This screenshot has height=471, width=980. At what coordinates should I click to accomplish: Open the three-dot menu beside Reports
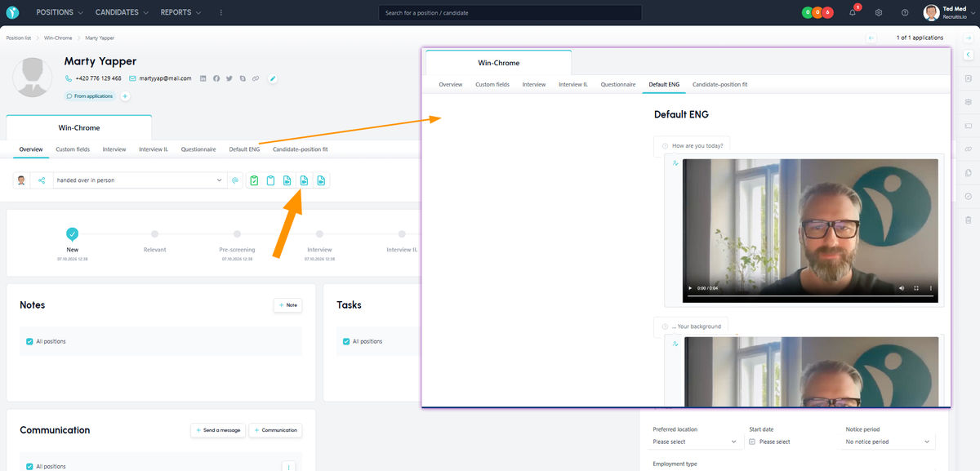coord(221,13)
